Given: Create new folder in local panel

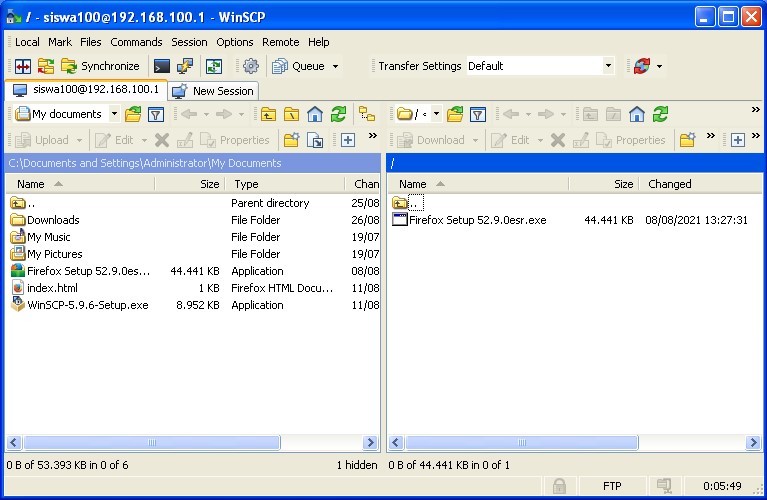Looking at the screenshot, I should 291,140.
